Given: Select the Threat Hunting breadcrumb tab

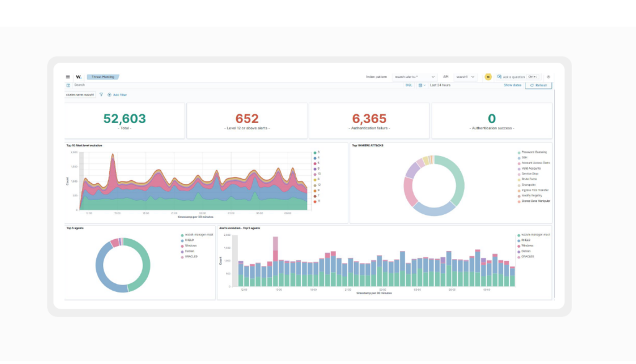Looking at the screenshot, I should pos(103,76).
